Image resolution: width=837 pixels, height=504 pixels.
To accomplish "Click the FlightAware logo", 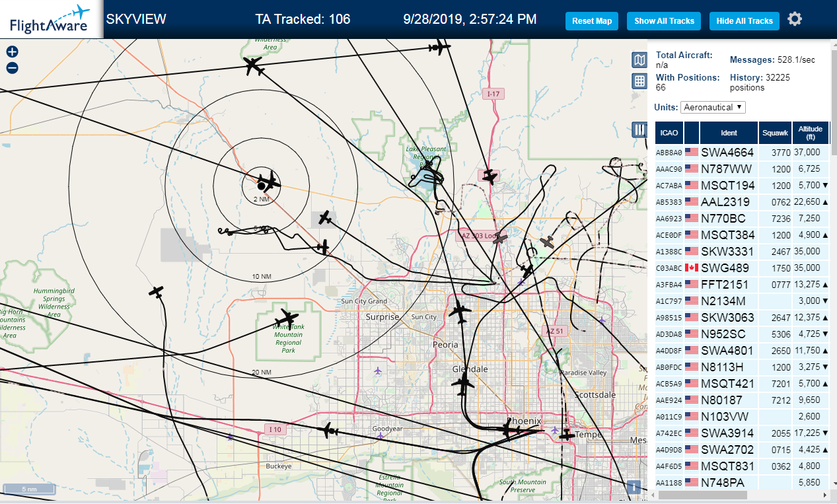I will pyautogui.click(x=50, y=19).
